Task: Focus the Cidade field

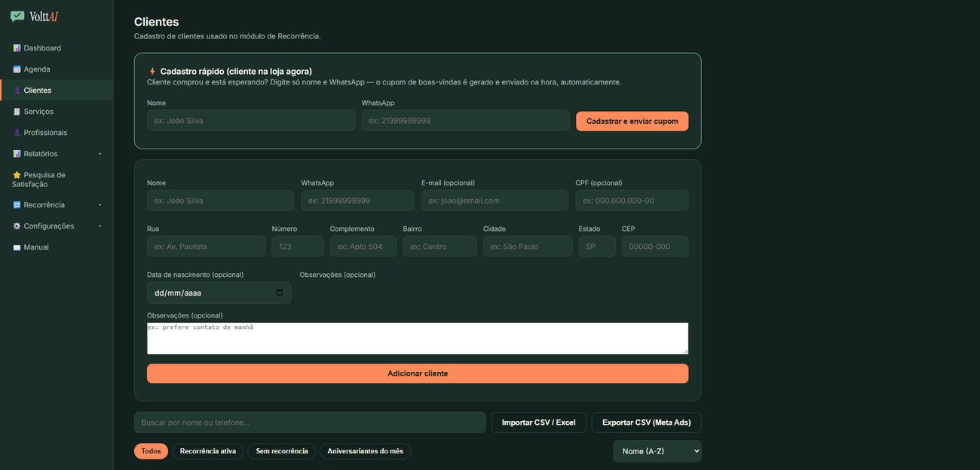Action: point(528,247)
